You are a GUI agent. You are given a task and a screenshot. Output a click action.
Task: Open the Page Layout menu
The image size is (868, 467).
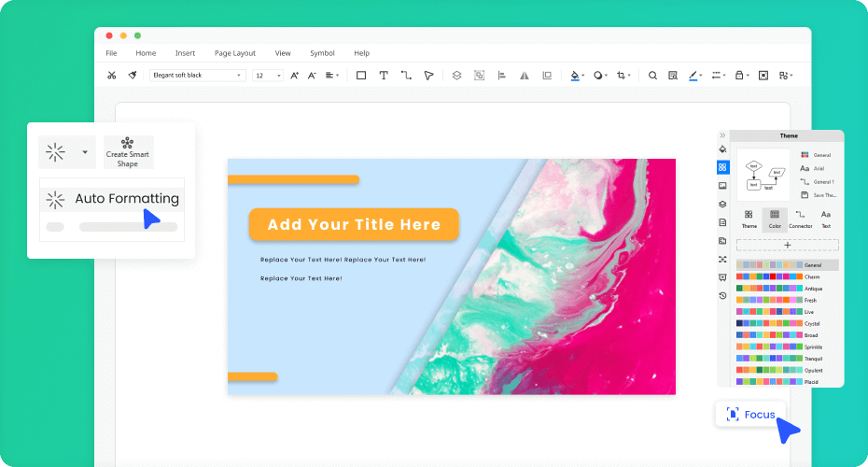(234, 53)
